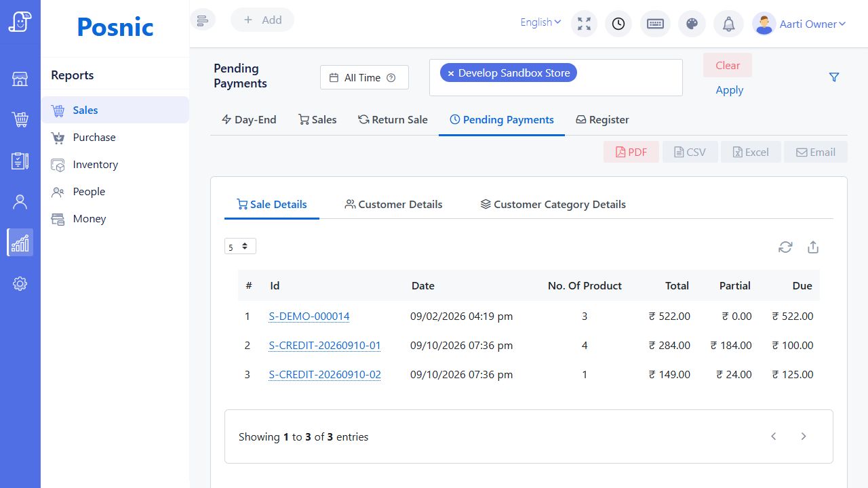The image size is (868, 488).
Task: Click the 09/02/2026 04:19 pm date
Action: [462, 316]
